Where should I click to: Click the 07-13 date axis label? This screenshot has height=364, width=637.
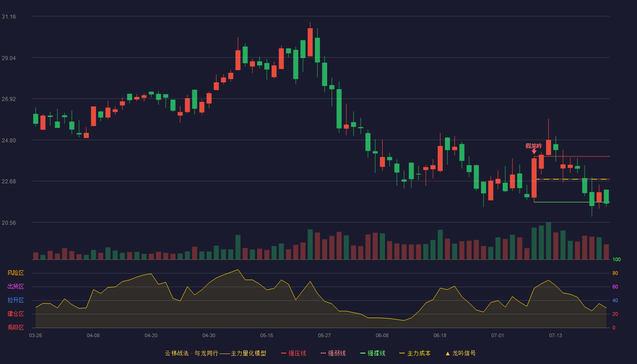click(x=556, y=335)
